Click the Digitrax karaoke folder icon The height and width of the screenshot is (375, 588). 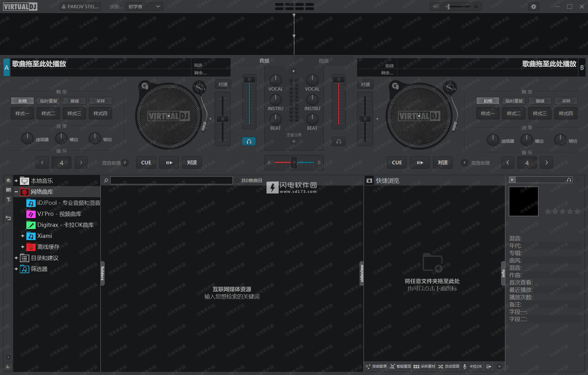[31, 225]
